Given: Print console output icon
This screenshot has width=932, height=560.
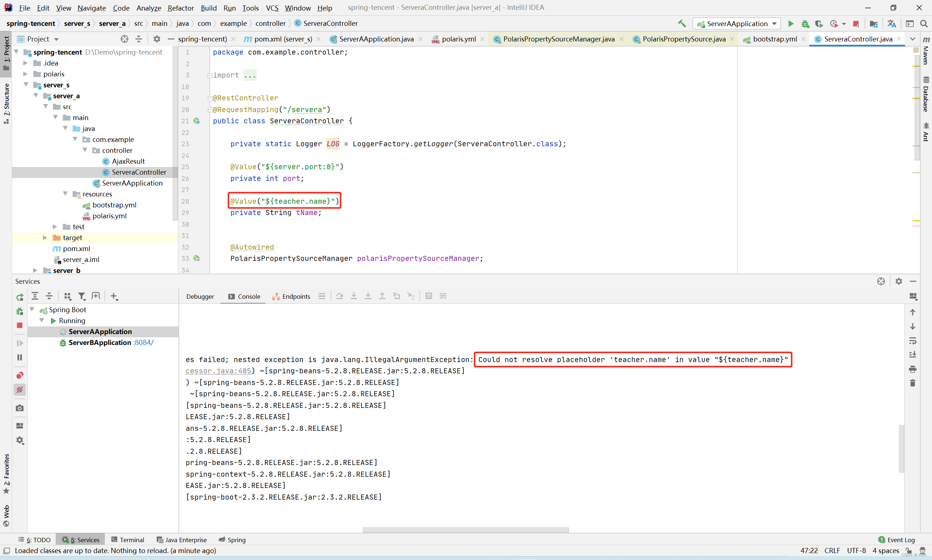Looking at the screenshot, I should click(912, 369).
